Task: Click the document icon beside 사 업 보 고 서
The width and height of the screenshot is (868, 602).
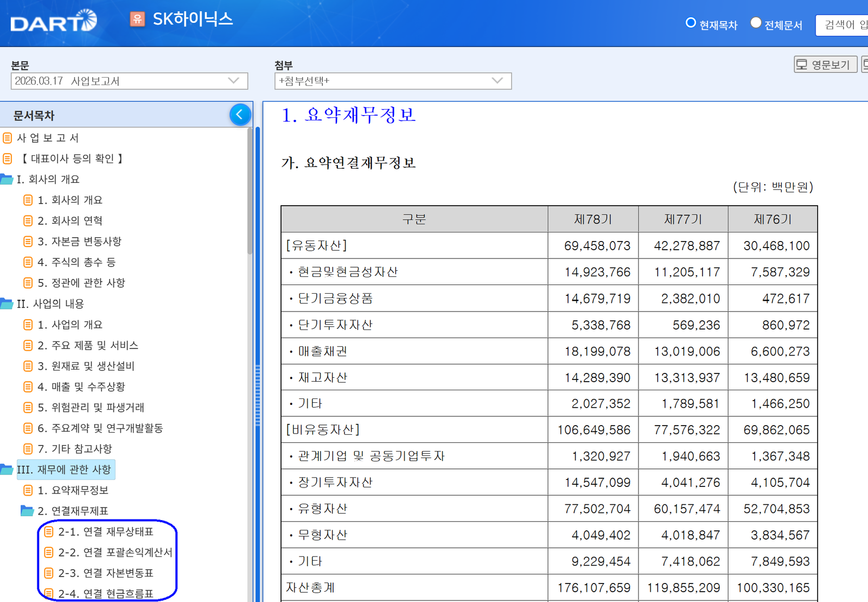Action: [x=8, y=138]
